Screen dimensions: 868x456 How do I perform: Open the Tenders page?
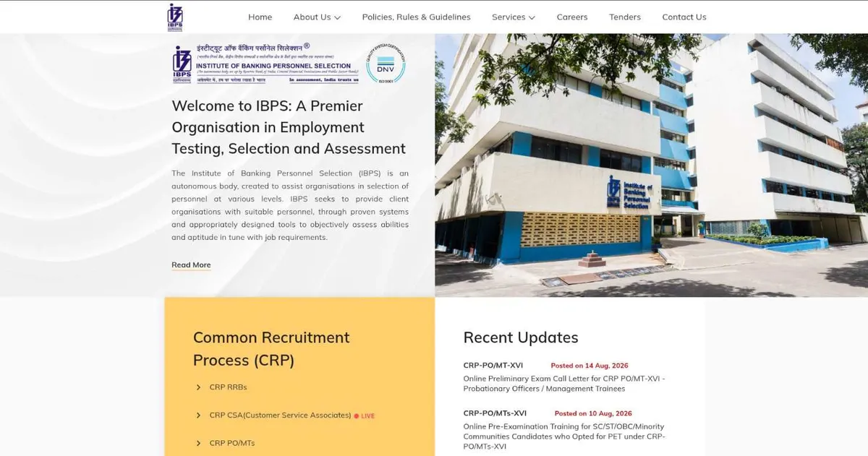point(625,17)
